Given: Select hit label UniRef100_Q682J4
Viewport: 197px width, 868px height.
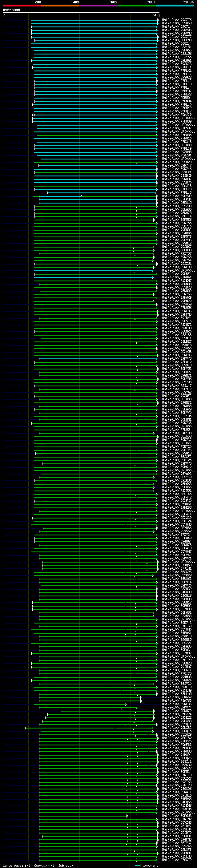Looking at the screenshot, I should 177,43.
